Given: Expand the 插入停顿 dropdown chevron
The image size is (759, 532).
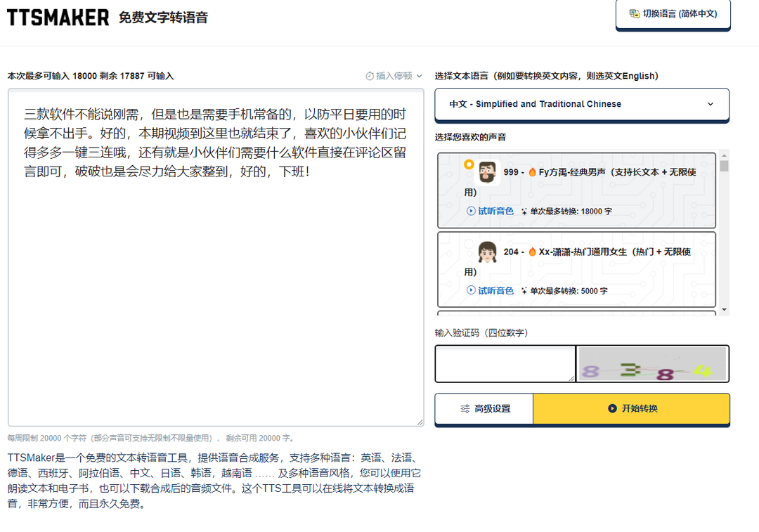Looking at the screenshot, I should click(x=419, y=76).
